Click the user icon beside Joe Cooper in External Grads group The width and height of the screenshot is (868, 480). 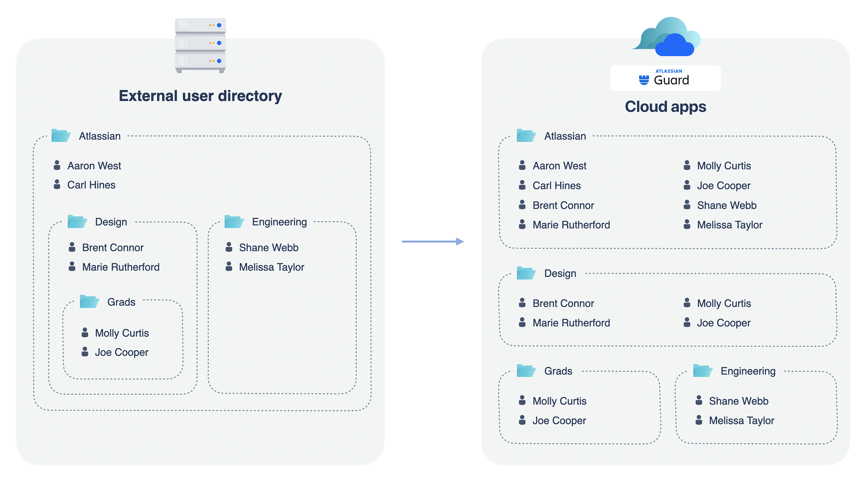84,352
